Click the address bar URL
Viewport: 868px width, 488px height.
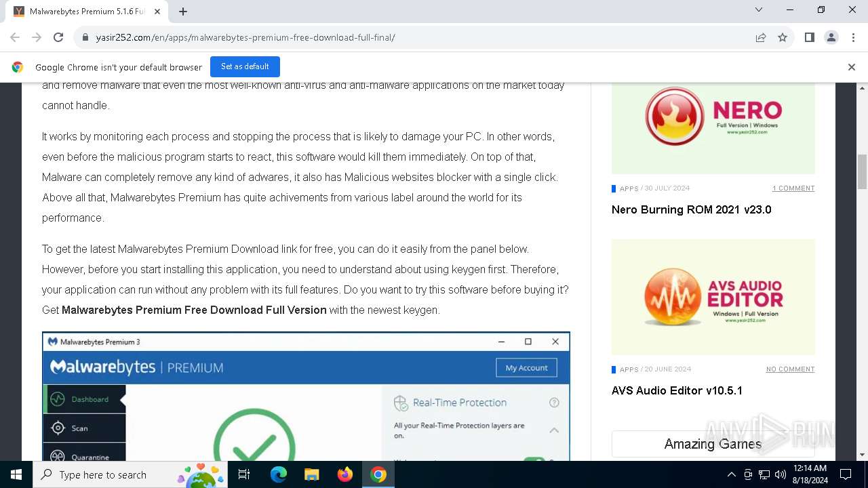coord(245,37)
